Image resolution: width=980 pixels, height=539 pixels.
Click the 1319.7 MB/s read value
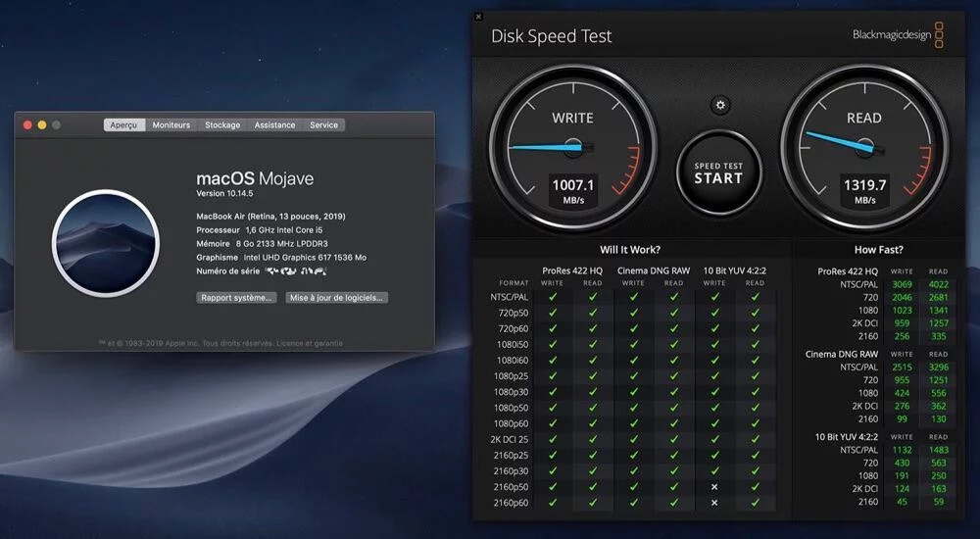coord(865,191)
